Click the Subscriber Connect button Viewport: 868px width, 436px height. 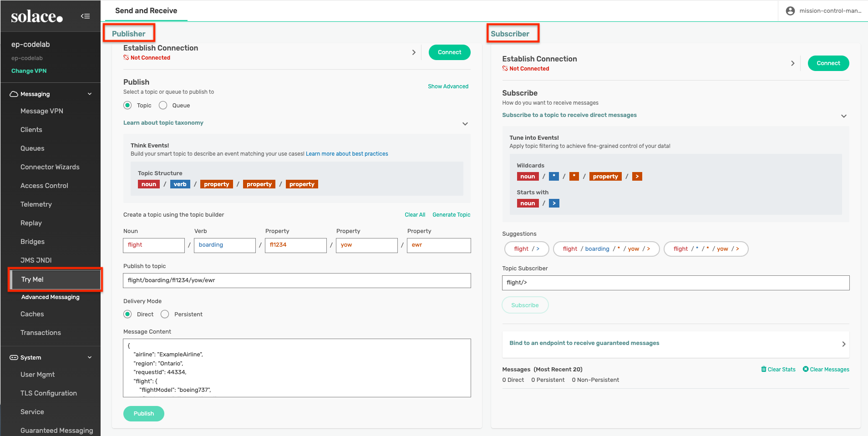click(828, 63)
